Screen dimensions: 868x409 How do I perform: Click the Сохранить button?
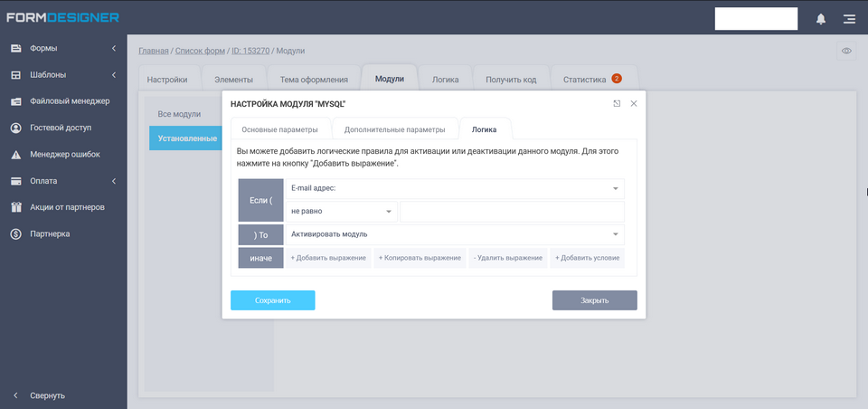272,300
